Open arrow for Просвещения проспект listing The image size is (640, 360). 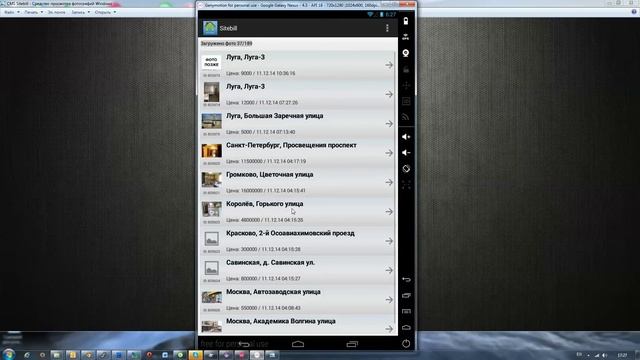389,153
